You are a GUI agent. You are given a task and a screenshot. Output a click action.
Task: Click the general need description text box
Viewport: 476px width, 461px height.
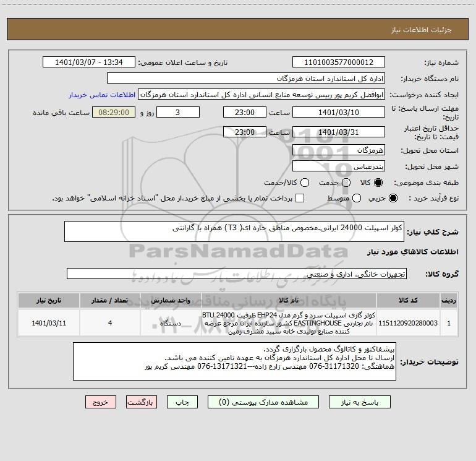234,231
